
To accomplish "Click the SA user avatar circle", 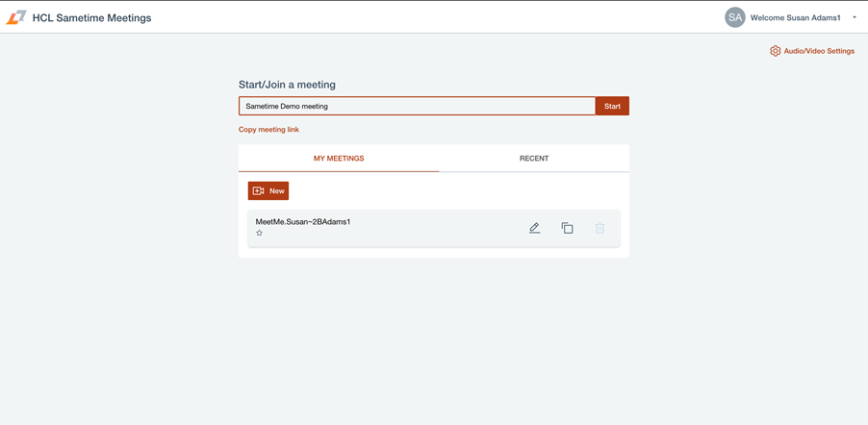I will (734, 17).
